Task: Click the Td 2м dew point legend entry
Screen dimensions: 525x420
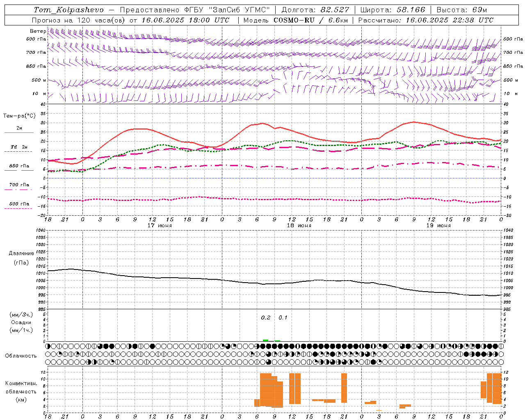Action: 19,147
